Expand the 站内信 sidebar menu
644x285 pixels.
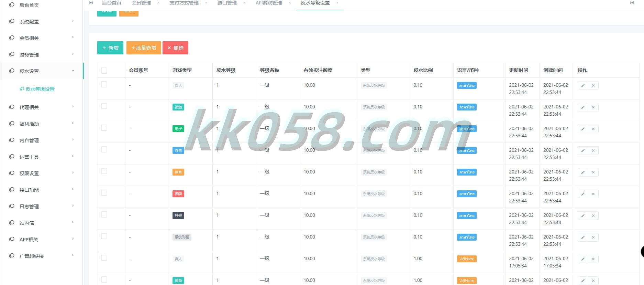(42, 223)
